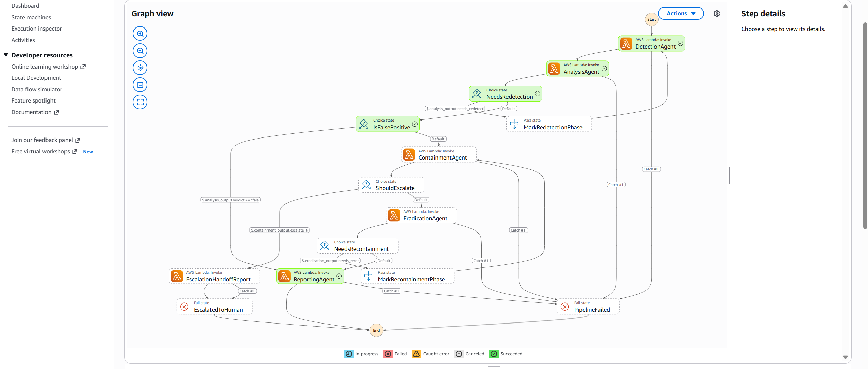Select the DetectionAgent step label
The height and width of the screenshot is (369, 868).
[655, 47]
